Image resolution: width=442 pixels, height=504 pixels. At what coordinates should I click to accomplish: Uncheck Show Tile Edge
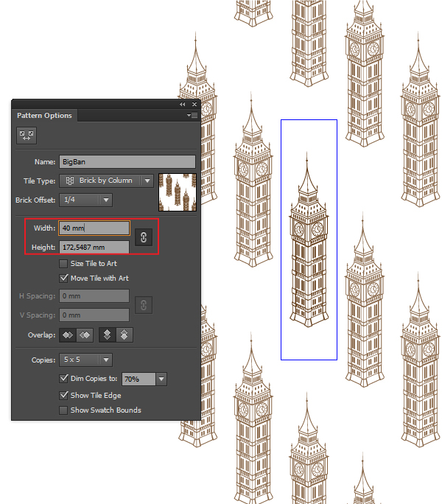tap(63, 396)
